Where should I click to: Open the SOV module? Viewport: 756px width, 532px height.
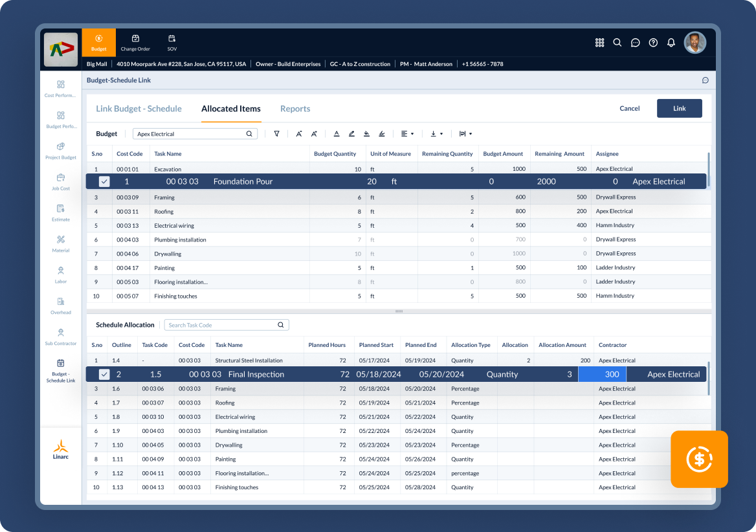(172, 43)
